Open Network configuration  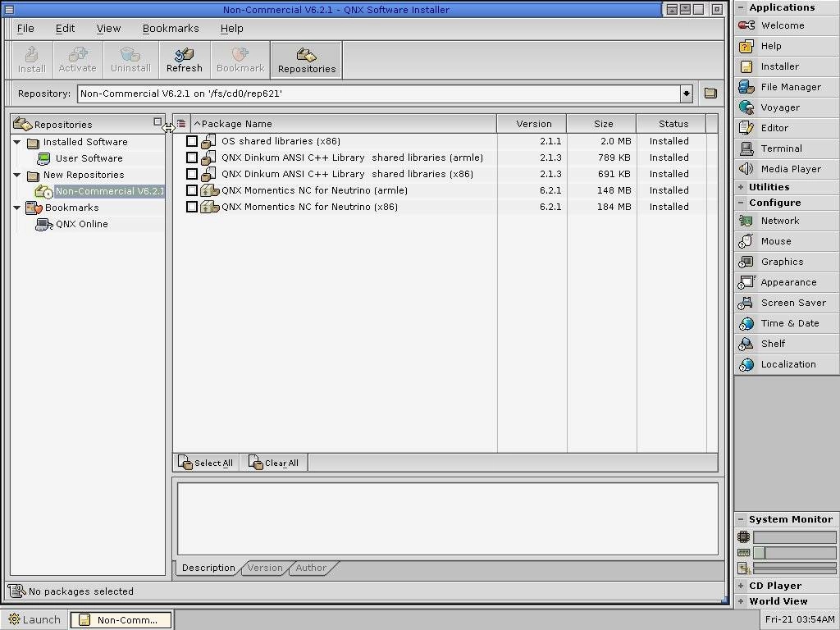coord(785,221)
